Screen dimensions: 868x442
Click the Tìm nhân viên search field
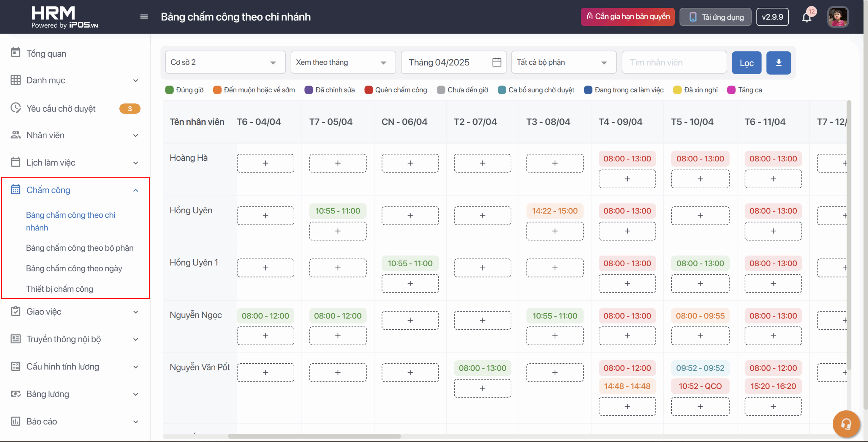pyautogui.click(x=674, y=62)
